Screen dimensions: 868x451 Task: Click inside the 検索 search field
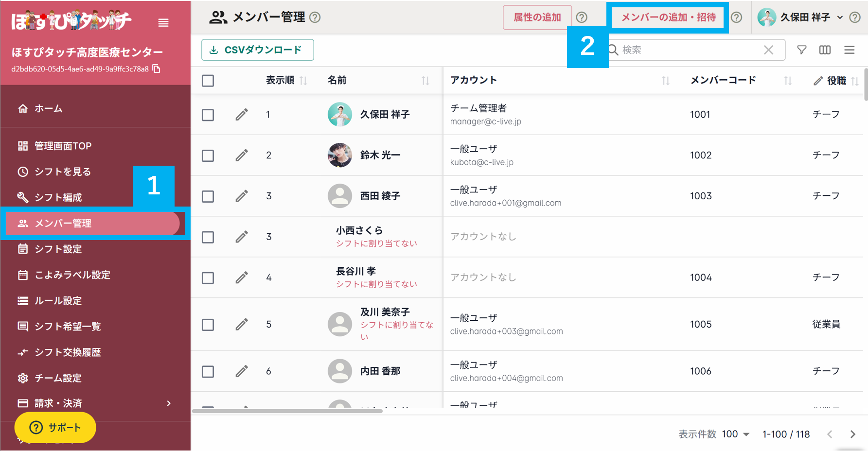681,50
